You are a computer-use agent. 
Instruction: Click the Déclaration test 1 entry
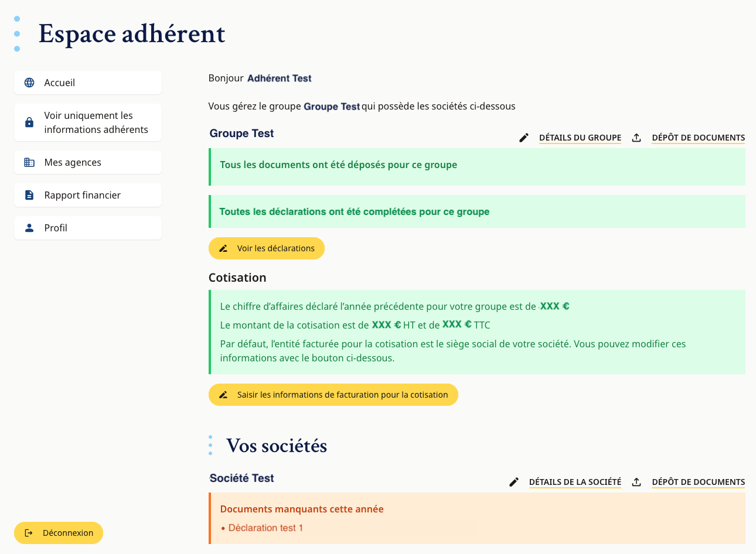(266, 528)
